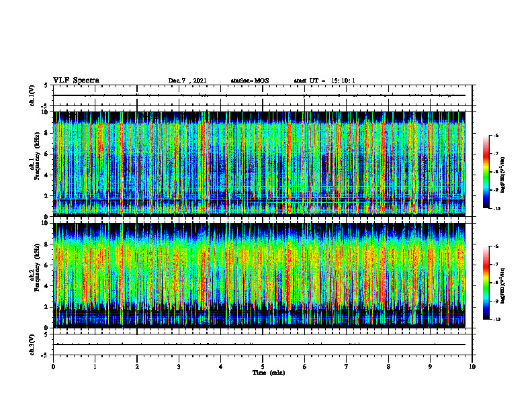This screenshot has width=532, height=411.
Task: Click the bottom time axis tick label "10"
Action: point(472,367)
